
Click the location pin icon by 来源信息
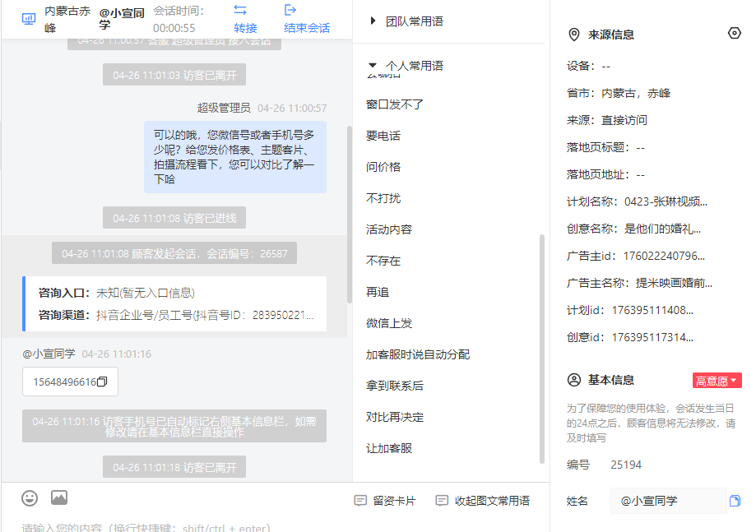tap(573, 35)
